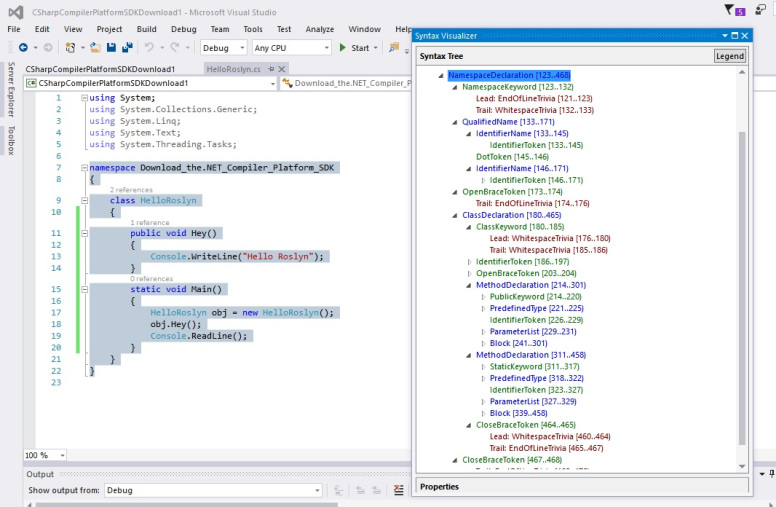The image size is (776, 507).
Task: Click the Open File folder icon
Action: 95,48
